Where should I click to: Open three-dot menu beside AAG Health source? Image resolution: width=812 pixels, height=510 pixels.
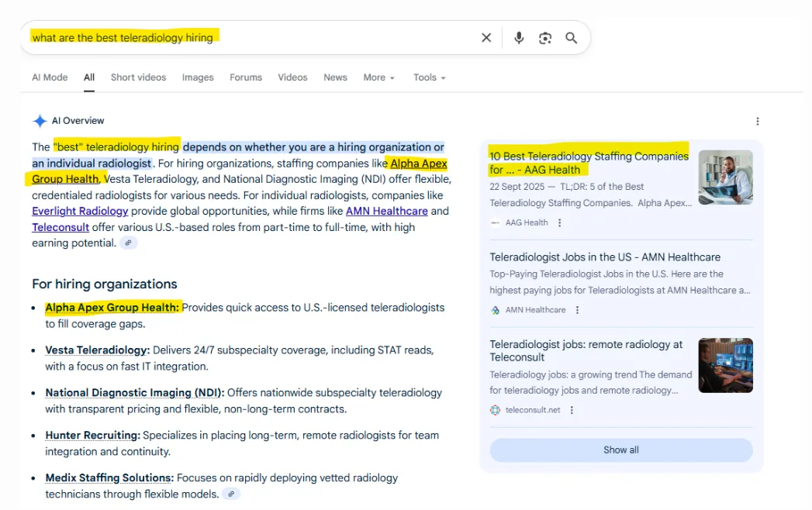point(559,222)
